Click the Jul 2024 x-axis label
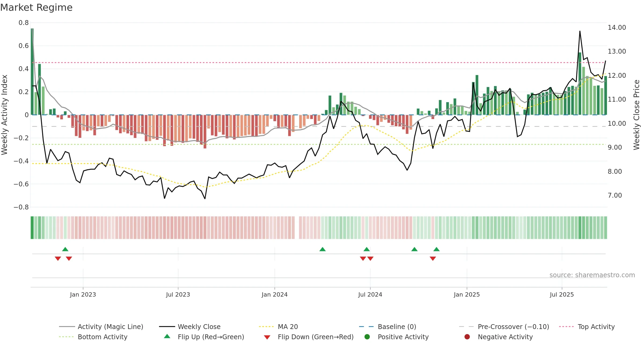This screenshot has width=644, height=362. point(370,294)
